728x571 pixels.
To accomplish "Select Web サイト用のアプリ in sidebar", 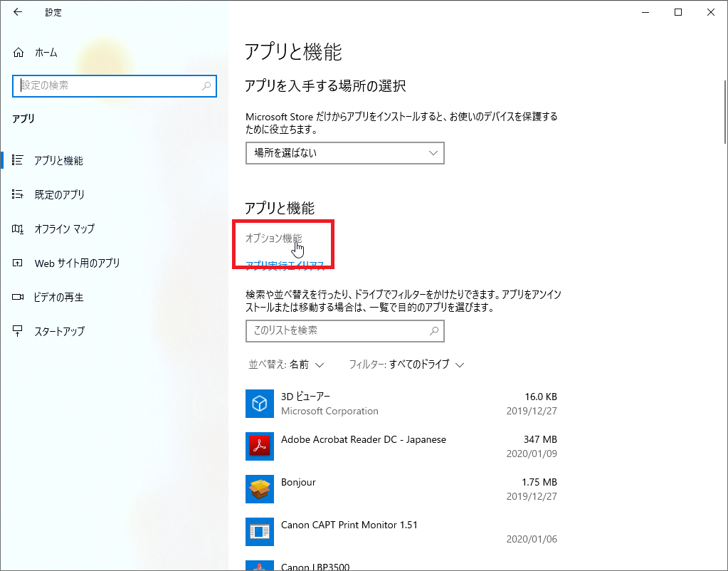I will 77,263.
